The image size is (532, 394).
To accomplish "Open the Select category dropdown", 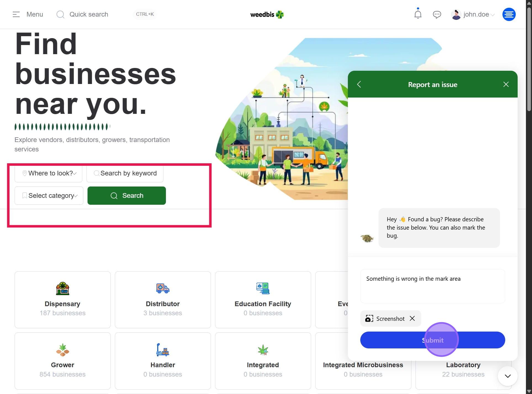I will (49, 196).
